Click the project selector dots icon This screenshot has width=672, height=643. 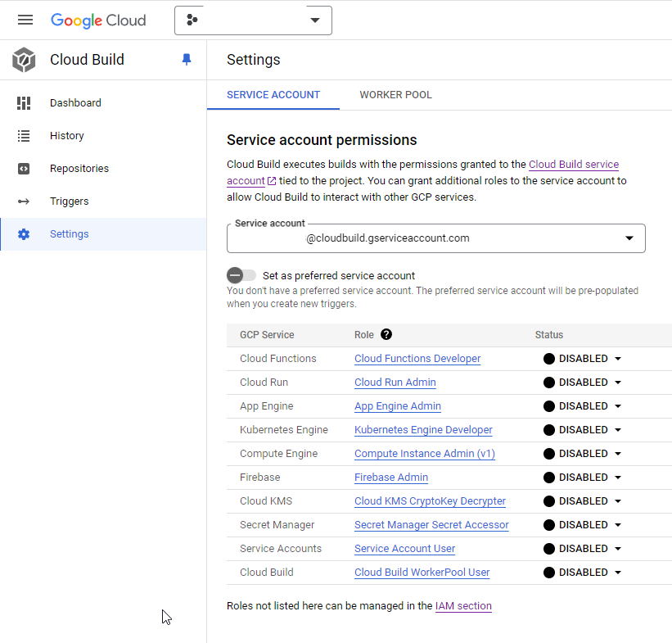[x=192, y=20]
